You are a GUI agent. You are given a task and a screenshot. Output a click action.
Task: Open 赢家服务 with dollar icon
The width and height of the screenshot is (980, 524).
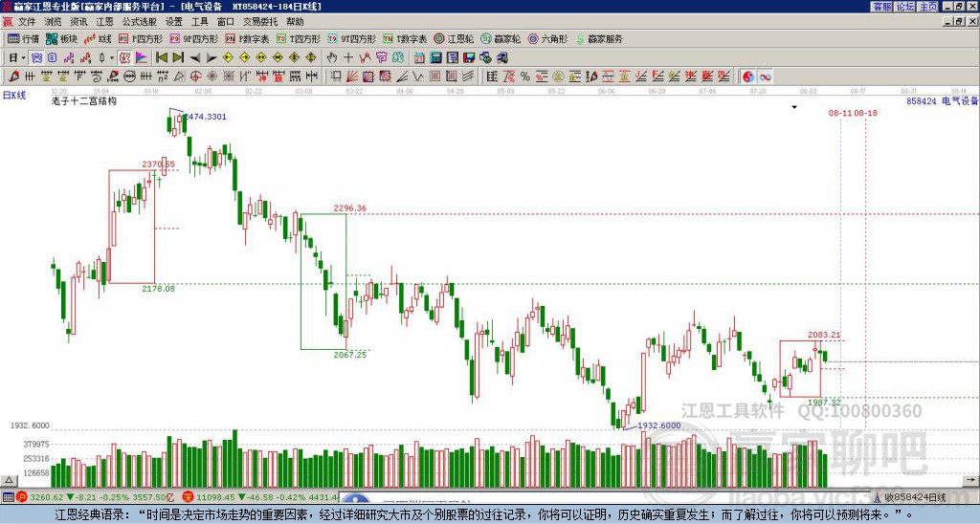coord(599,38)
